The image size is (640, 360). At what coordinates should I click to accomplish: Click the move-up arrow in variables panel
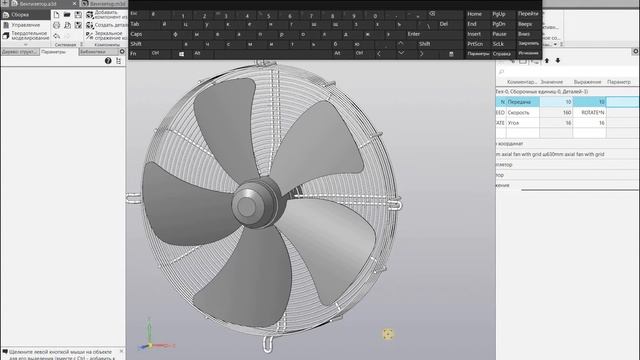pos(547,60)
